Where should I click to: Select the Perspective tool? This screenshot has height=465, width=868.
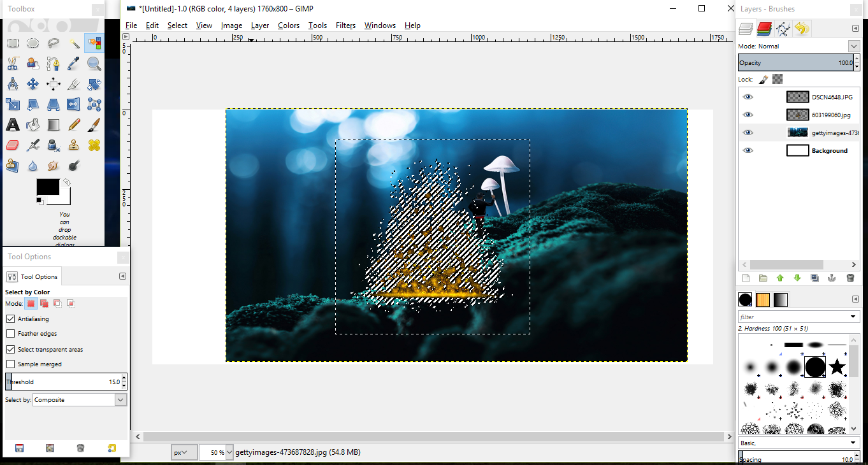[x=54, y=104]
